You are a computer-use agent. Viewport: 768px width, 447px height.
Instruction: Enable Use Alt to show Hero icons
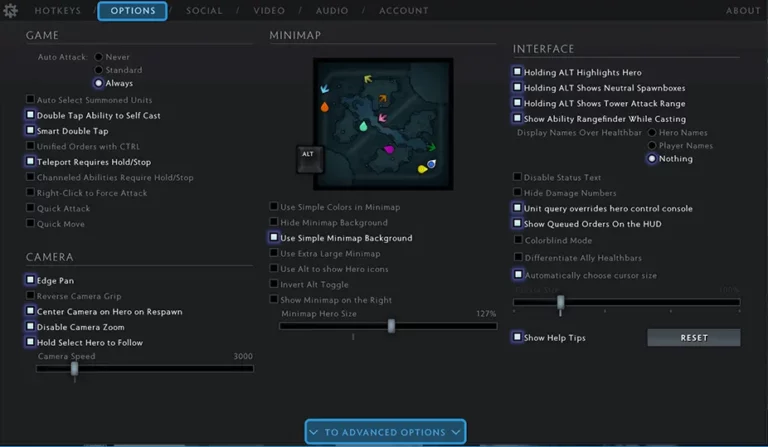[x=274, y=268]
